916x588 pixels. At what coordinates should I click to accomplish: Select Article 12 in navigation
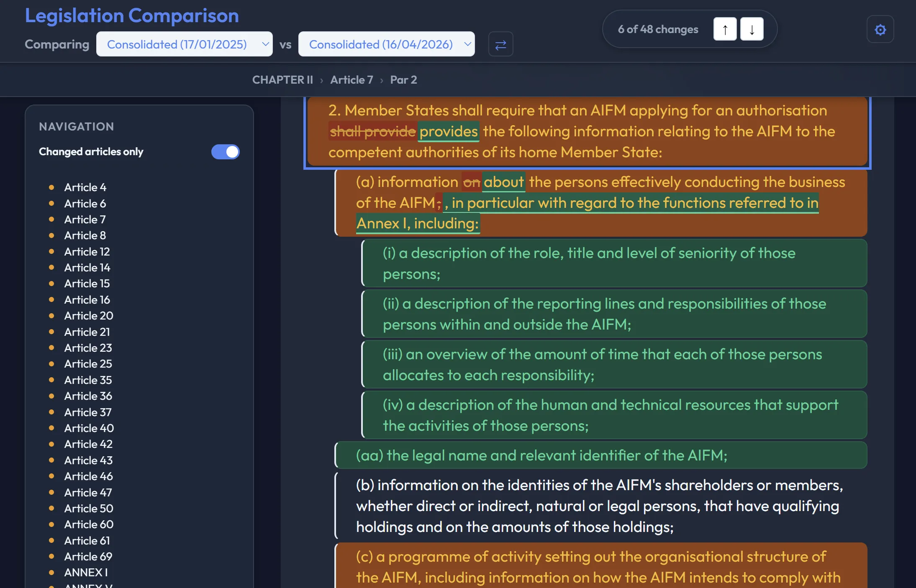(87, 251)
